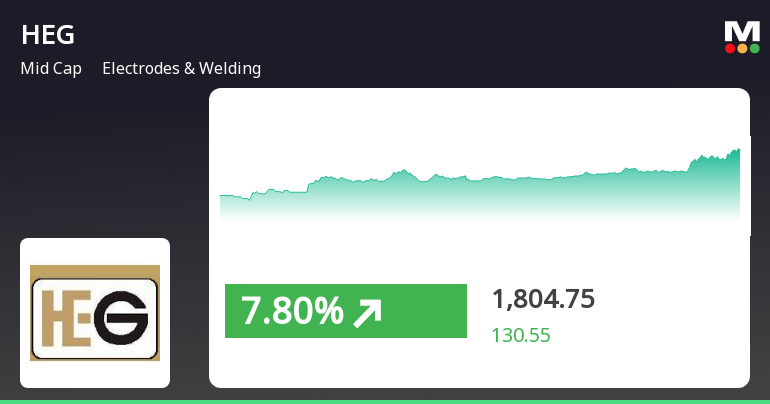Click the green dot under the M logo

[754, 48]
